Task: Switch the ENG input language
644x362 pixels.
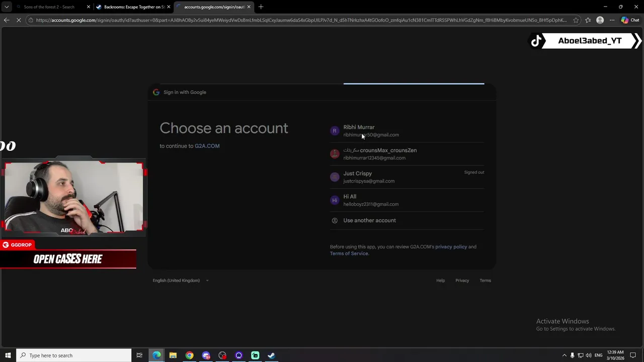Action: click(599, 355)
